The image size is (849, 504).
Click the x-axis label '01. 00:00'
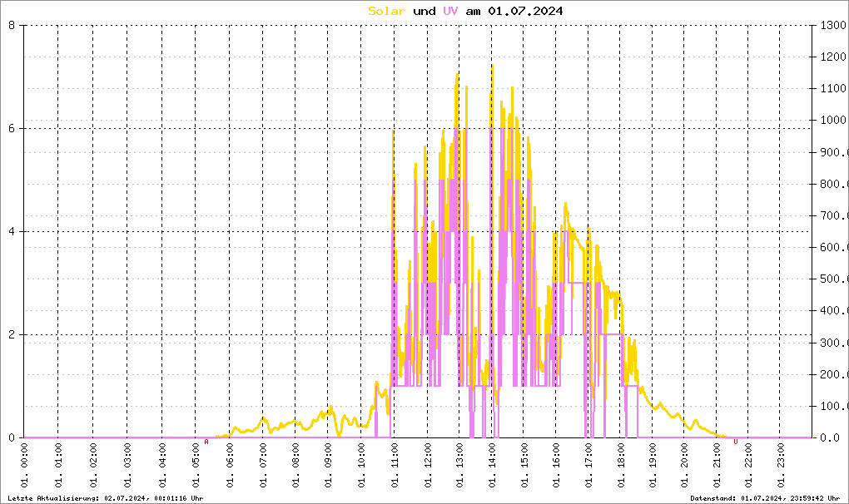[x=24, y=465]
